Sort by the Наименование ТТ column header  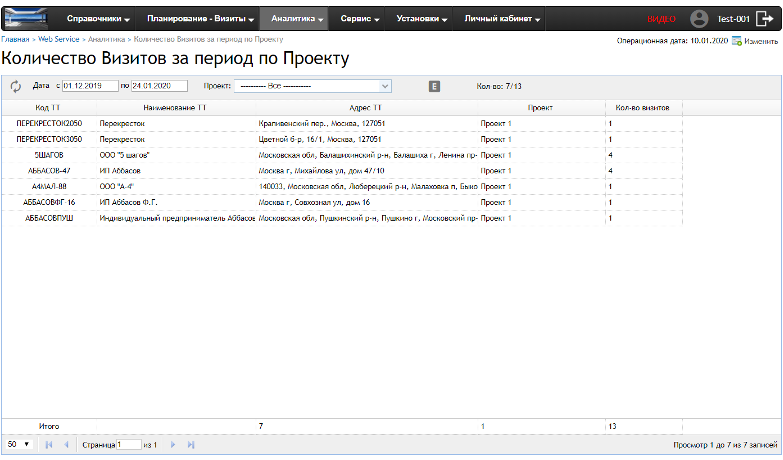click(x=175, y=107)
